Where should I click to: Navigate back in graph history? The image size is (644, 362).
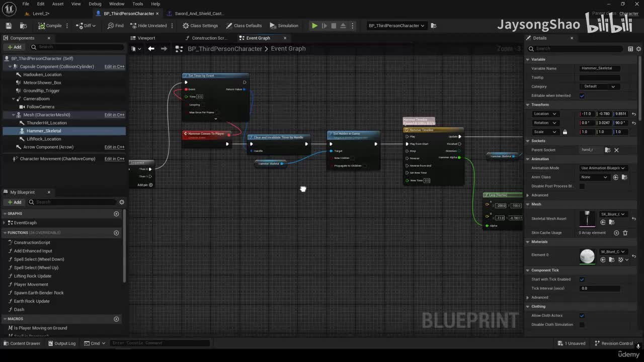pyautogui.click(x=151, y=49)
